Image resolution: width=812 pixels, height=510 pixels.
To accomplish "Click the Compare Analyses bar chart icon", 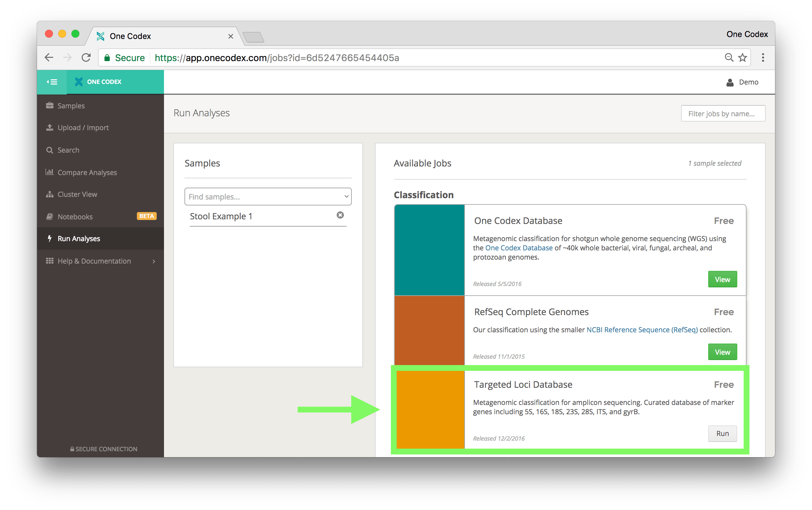I will coord(50,172).
